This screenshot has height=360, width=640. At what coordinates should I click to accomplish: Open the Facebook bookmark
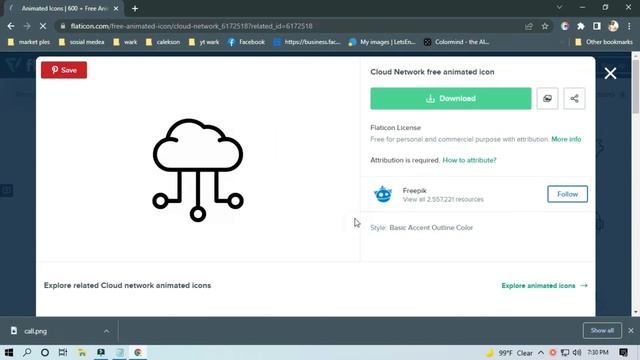246,42
